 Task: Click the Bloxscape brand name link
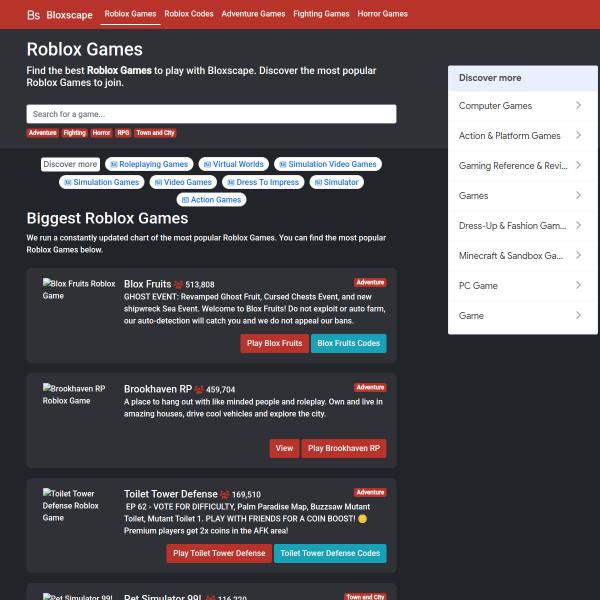69,15
